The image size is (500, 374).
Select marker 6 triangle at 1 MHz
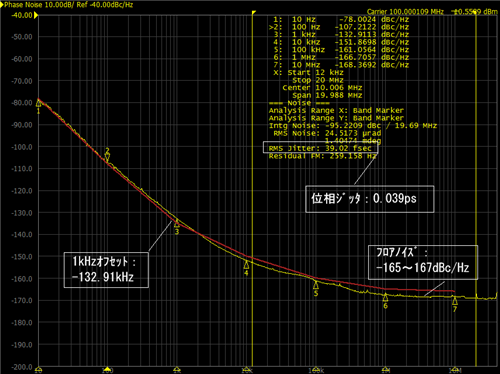385,297
